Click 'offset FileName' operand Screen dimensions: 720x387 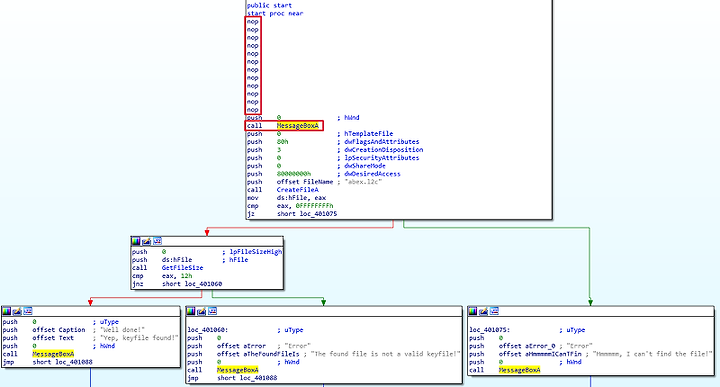pos(305,182)
